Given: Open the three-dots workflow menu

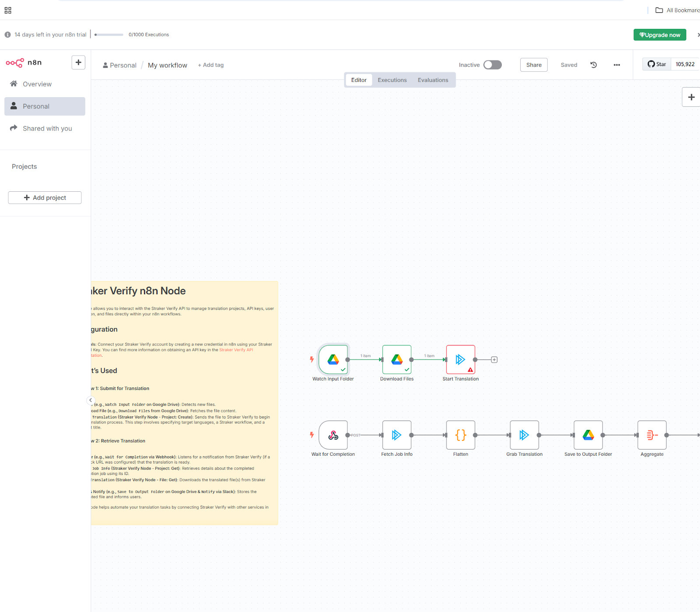Looking at the screenshot, I should (x=617, y=65).
